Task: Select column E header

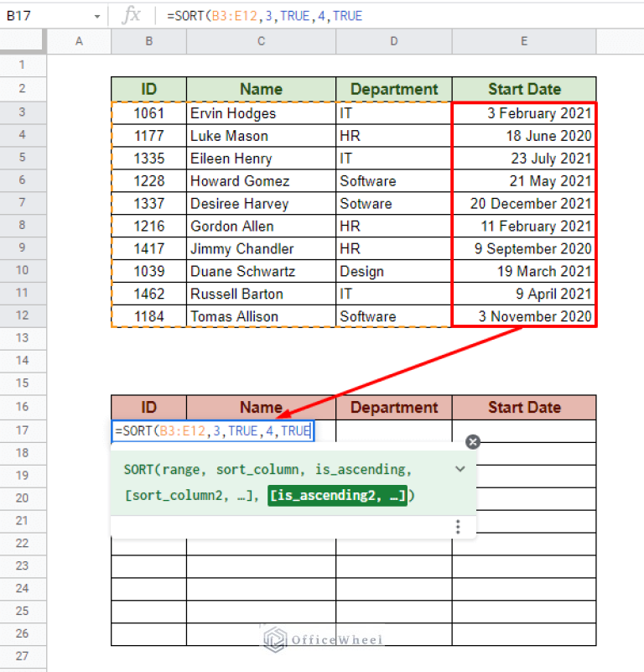Action: coord(524,41)
